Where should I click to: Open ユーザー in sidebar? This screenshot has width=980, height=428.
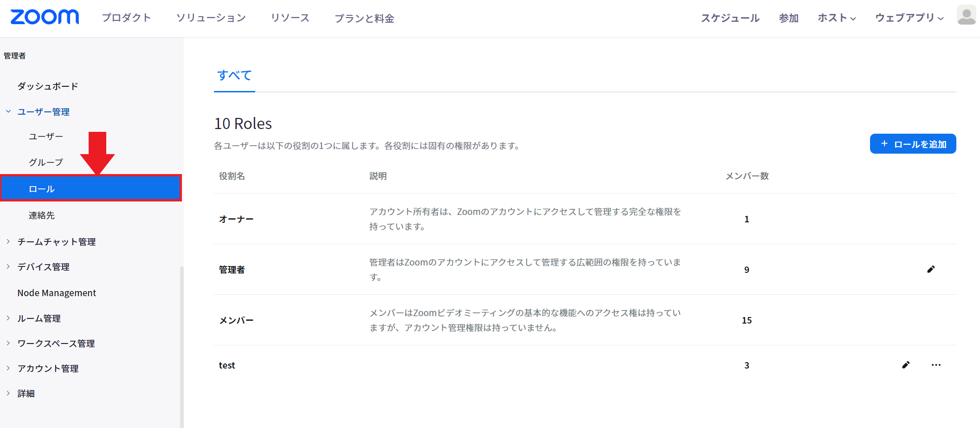tap(46, 136)
